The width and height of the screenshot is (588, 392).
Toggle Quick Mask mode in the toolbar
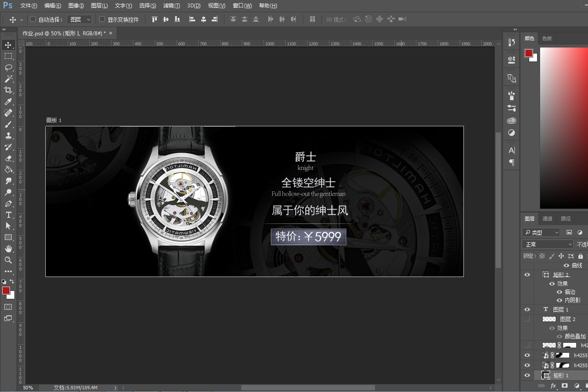coord(8,307)
